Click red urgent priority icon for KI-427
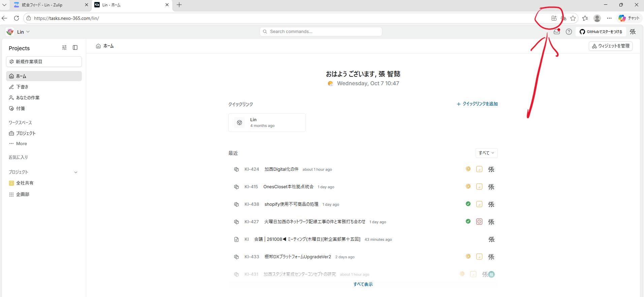The width and height of the screenshot is (644, 297). tap(479, 222)
